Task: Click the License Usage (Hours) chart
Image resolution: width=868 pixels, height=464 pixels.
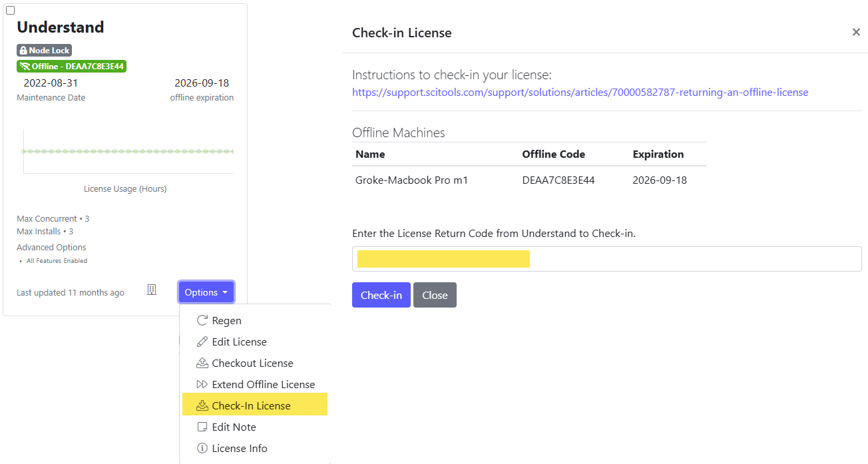Action: (x=127, y=152)
